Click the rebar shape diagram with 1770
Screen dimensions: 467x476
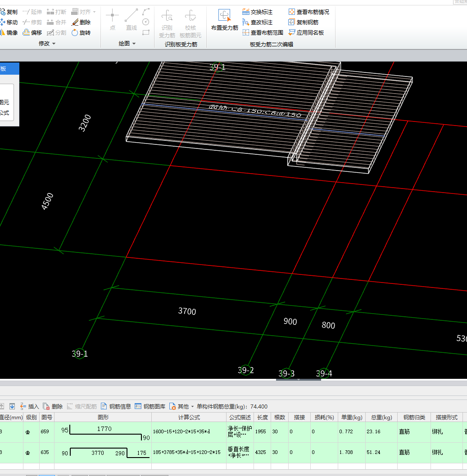pos(103,431)
